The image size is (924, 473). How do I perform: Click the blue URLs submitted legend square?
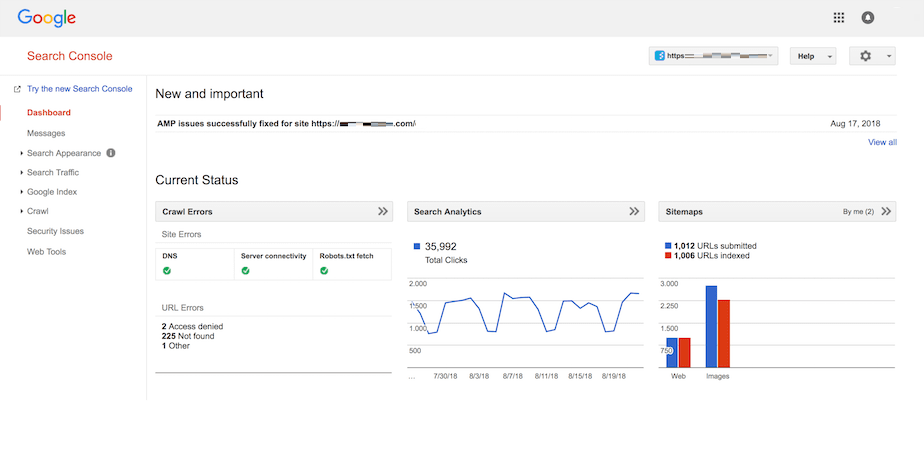(668, 246)
